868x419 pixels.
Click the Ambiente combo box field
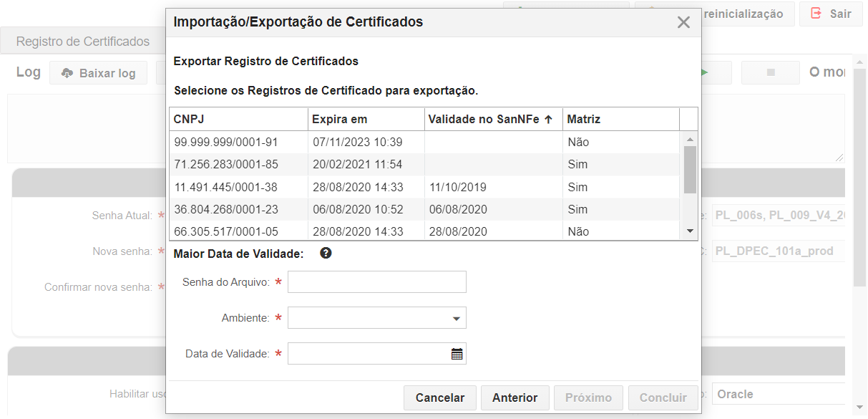[x=376, y=318]
